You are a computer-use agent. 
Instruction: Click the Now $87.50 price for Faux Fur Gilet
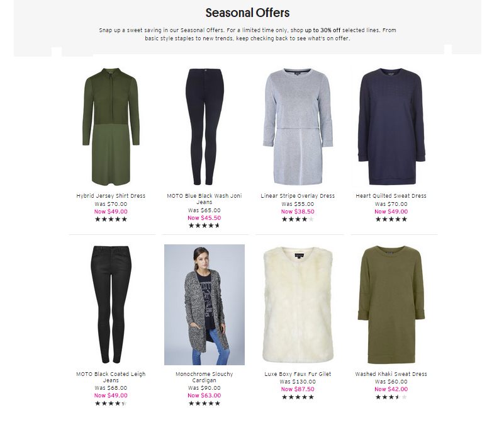[x=298, y=389]
